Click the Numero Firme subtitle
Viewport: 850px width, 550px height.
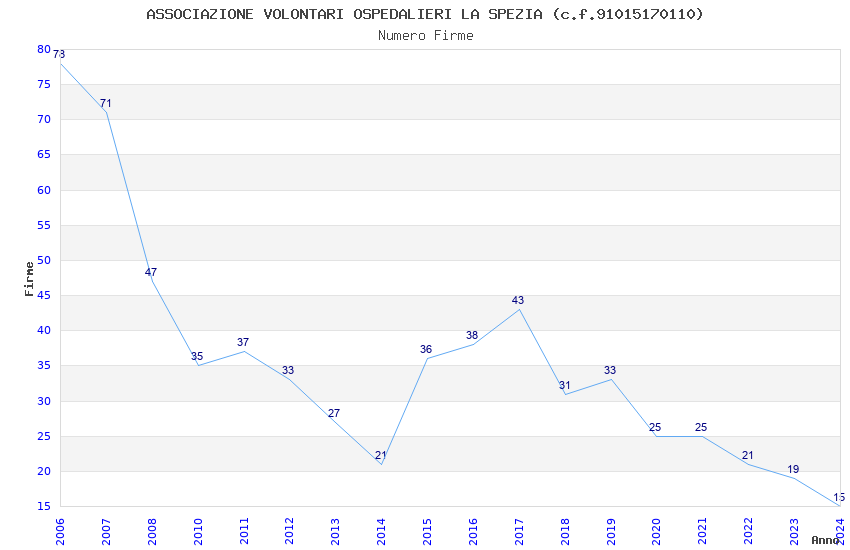click(426, 35)
